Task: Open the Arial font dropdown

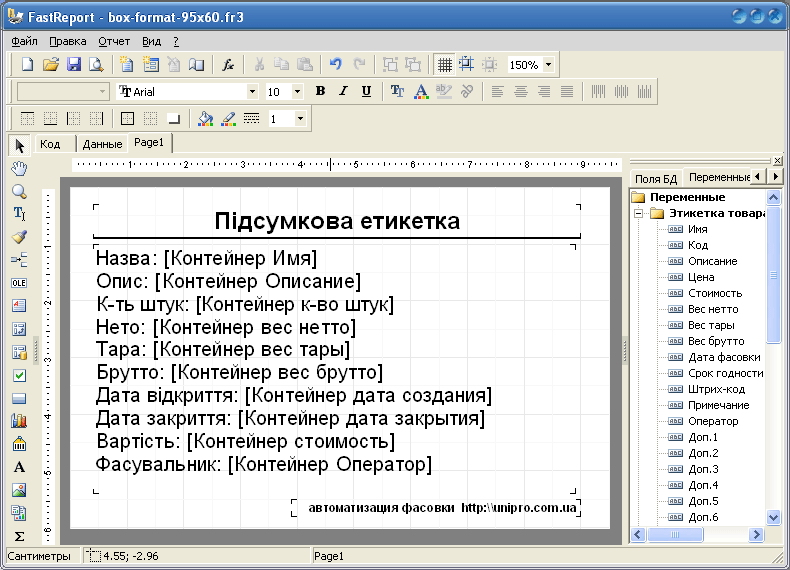Action: click(252, 92)
